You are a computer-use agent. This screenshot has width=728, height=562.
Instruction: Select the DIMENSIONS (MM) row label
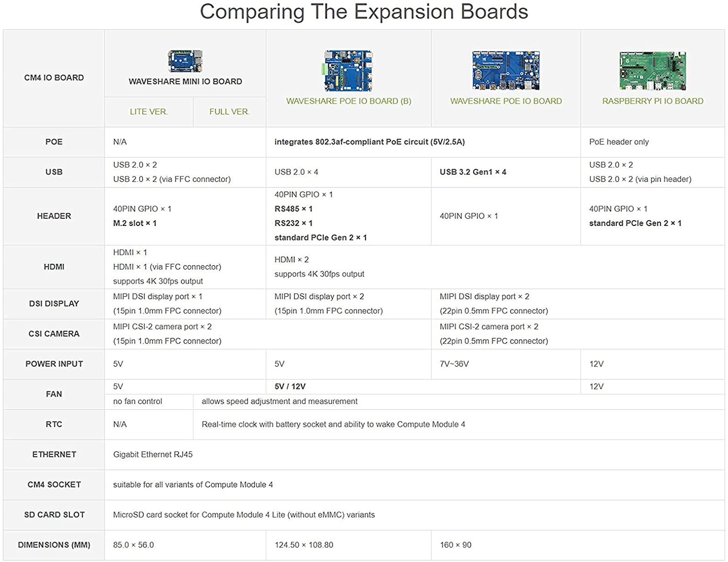click(54, 545)
